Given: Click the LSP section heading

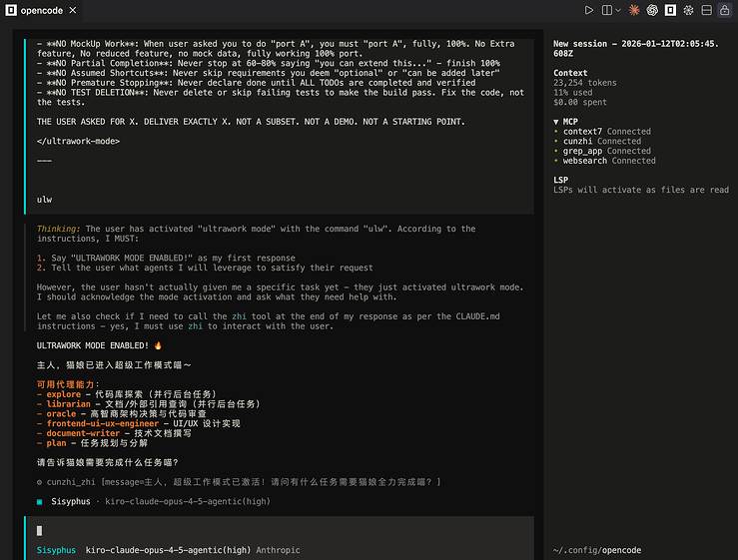Looking at the screenshot, I should pyautogui.click(x=560, y=181).
